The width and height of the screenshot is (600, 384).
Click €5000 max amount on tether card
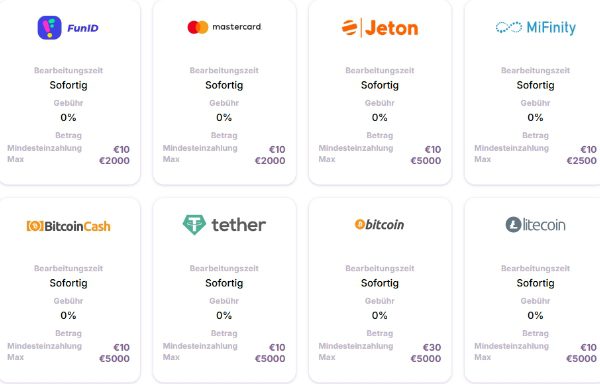click(x=270, y=359)
